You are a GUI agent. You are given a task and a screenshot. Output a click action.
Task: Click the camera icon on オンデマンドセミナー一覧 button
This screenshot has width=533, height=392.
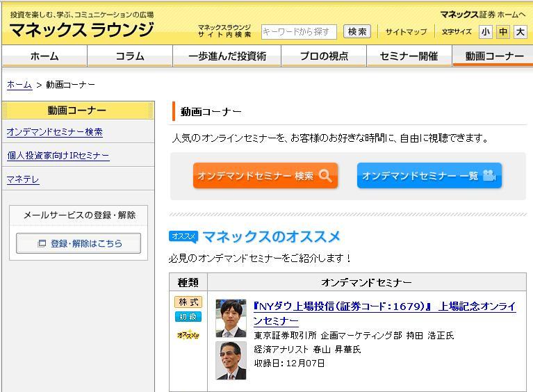coord(489,175)
